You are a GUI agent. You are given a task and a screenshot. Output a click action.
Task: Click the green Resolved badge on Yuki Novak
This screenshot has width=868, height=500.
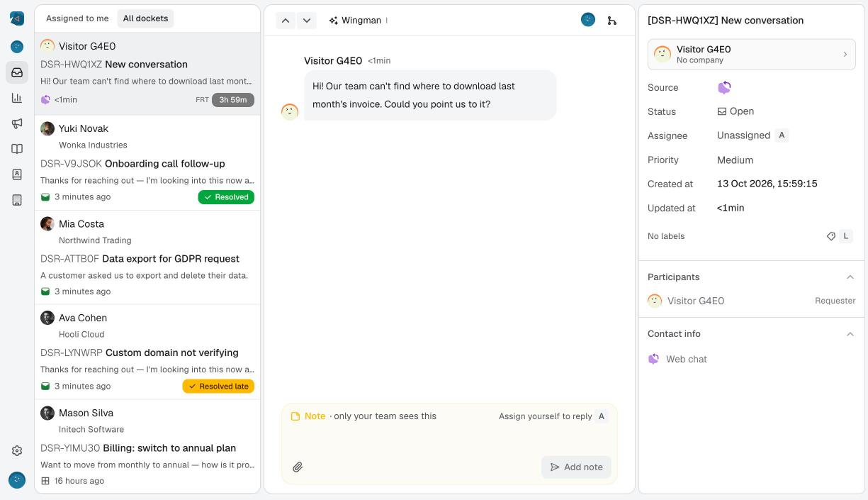226,197
